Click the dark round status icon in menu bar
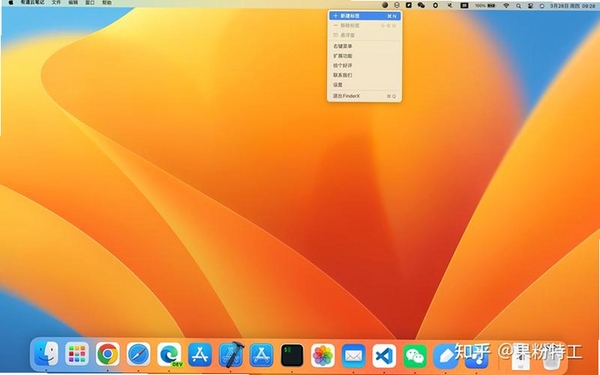The width and height of the screenshot is (600, 375). [x=385, y=5]
